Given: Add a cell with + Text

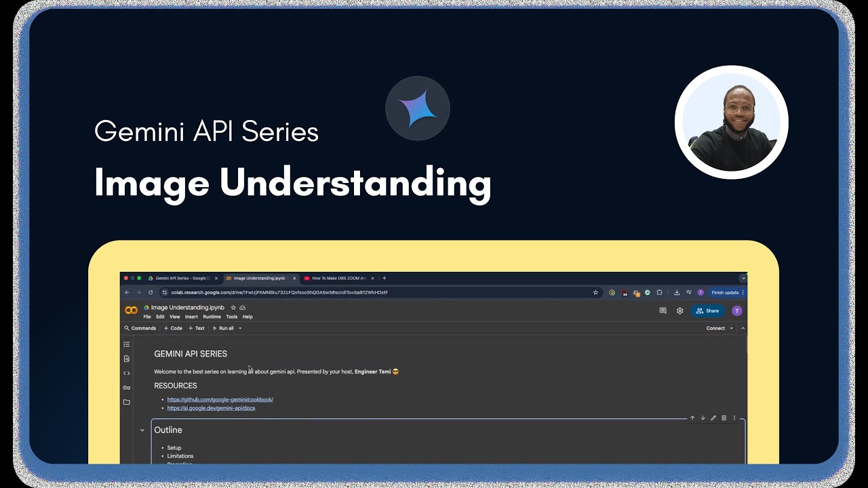Looking at the screenshot, I should (x=197, y=329).
